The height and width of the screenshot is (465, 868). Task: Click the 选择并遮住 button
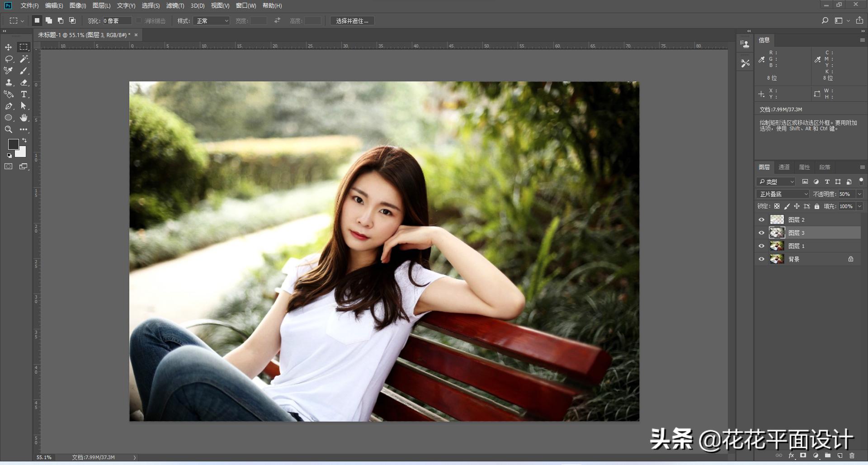352,21
